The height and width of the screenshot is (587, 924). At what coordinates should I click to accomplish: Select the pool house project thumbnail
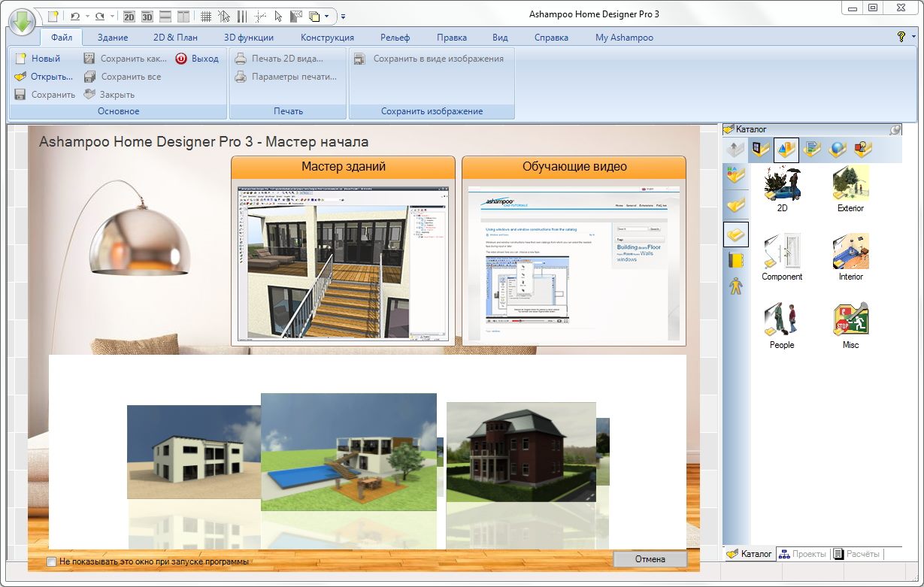(x=348, y=452)
